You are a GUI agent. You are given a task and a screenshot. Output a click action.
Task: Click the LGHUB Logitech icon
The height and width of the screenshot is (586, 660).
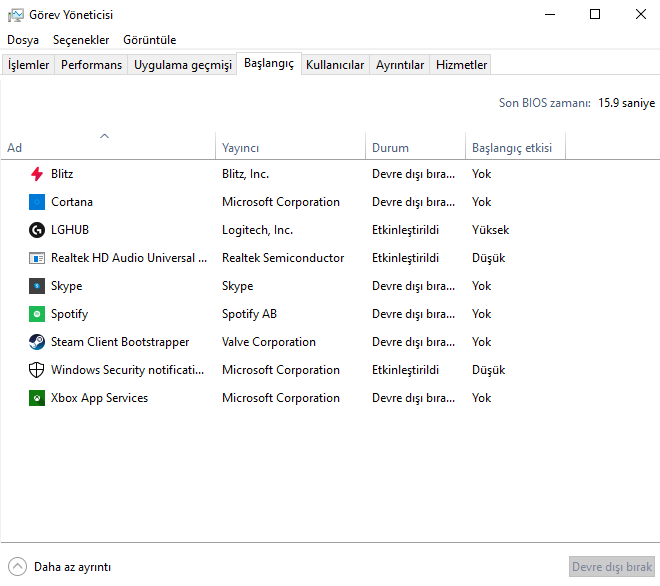37,230
